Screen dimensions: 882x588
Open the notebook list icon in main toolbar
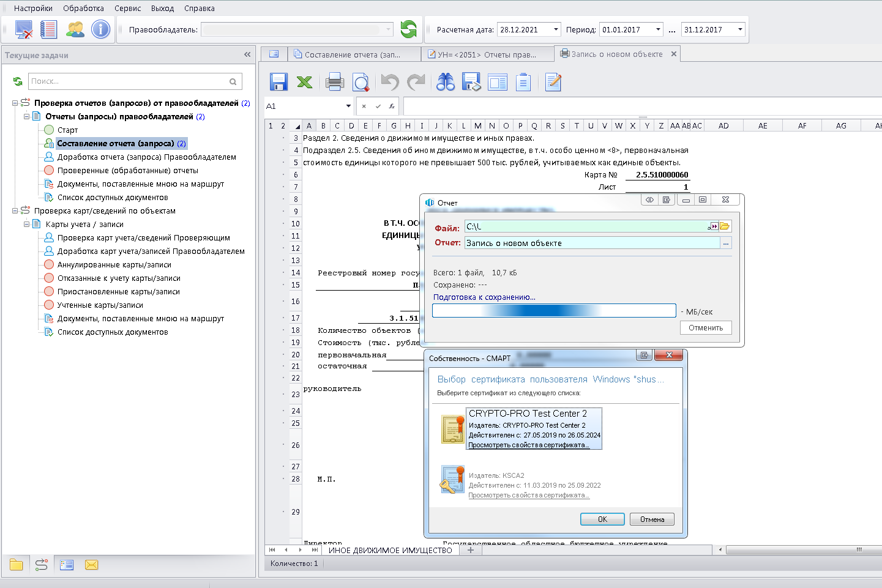click(x=48, y=29)
